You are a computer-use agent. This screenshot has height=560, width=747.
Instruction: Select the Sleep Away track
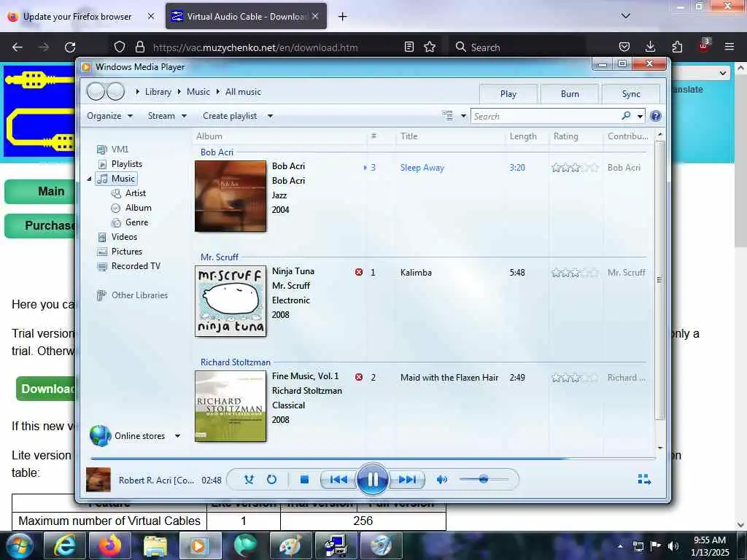pyautogui.click(x=422, y=168)
